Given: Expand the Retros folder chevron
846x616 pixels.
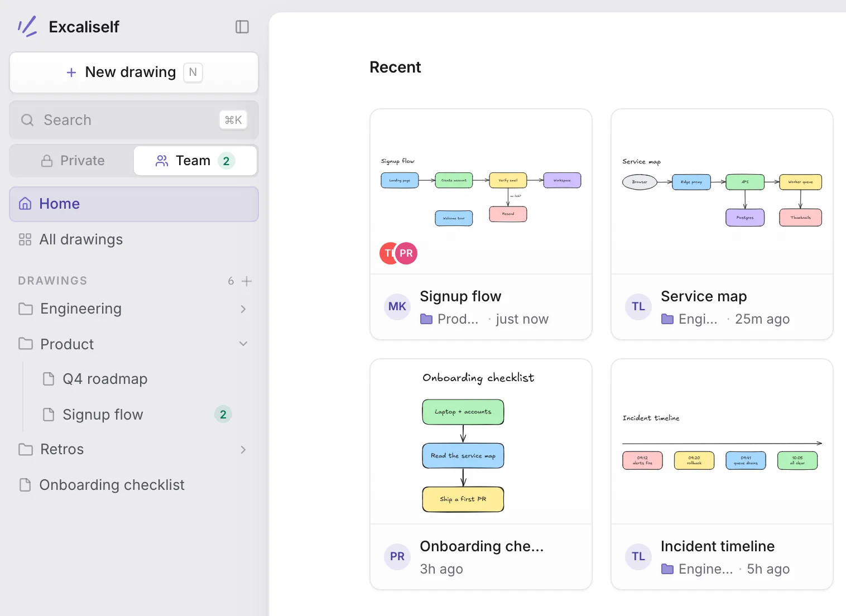Looking at the screenshot, I should 243,450.
